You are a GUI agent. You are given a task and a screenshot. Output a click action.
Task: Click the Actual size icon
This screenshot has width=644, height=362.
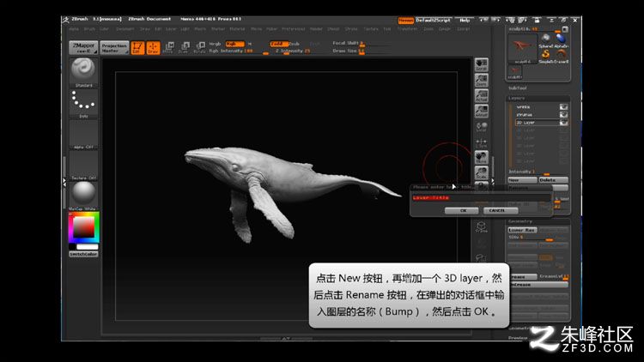tap(482, 95)
